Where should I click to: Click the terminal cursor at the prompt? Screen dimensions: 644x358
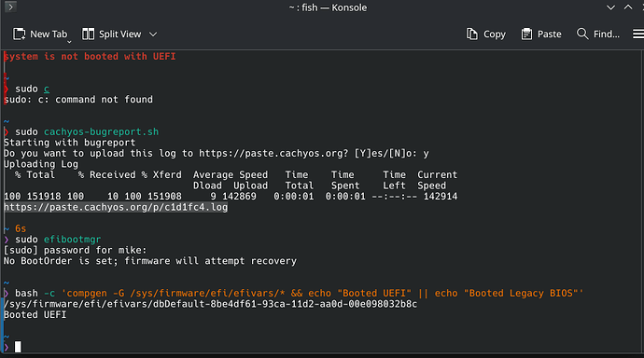(18, 347)
